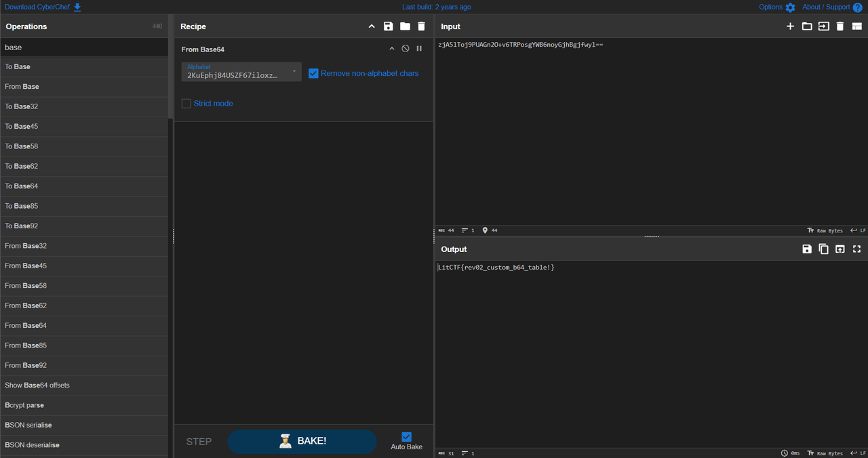Select the To Base92 operation
Viewport: 868px width, 458px height.
[x=84, y=226]
